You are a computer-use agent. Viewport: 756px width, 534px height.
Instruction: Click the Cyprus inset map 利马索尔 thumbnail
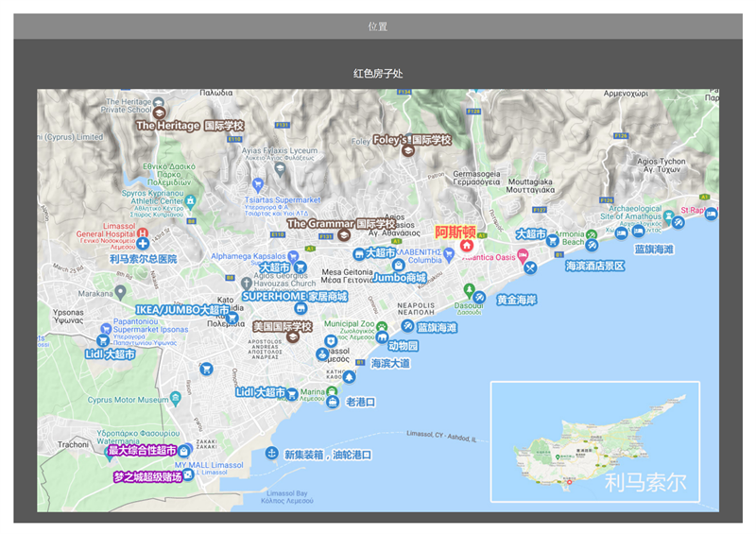595,441
